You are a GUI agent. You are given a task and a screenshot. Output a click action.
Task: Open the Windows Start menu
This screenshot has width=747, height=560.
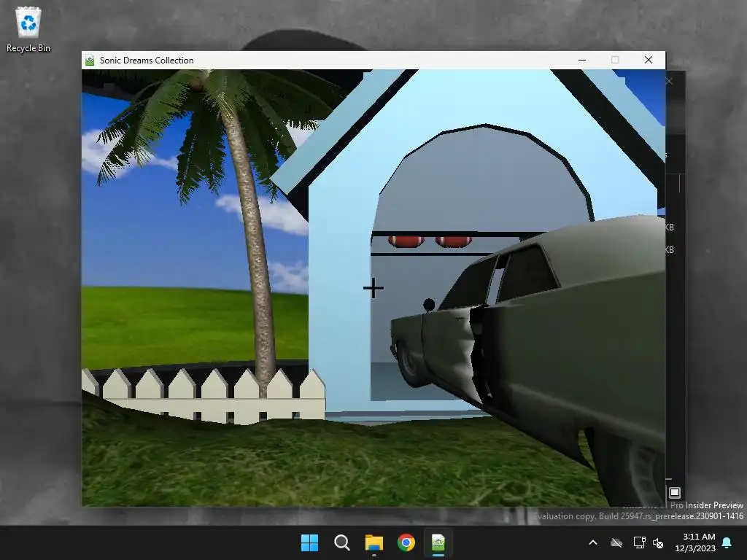309,542
